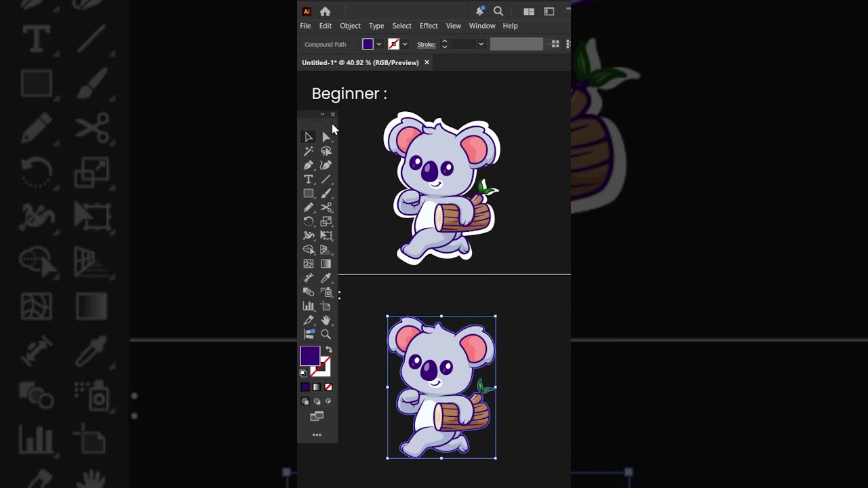Select the Blend tool
868x488 pixels.
pyautogui.click(x=309, y=292)
